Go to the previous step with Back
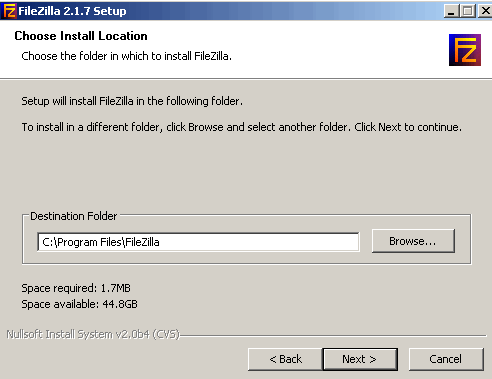492x379 pixels. tap(285, 359)
